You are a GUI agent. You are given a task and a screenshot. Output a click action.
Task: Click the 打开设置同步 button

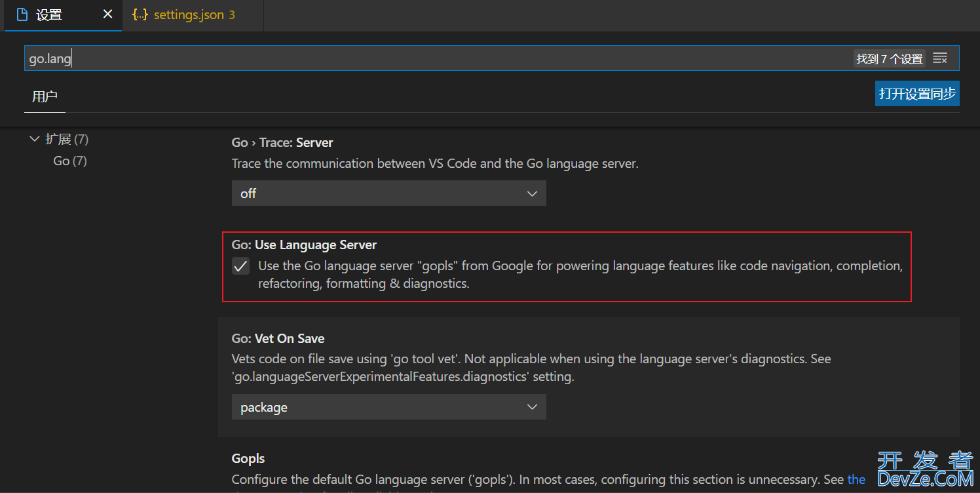click(917, 93)
